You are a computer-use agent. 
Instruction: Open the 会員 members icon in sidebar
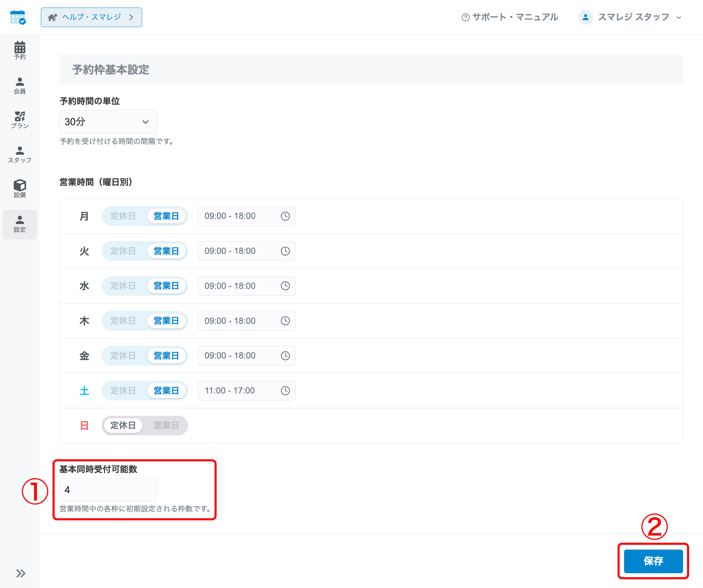(x=20, y=85)
